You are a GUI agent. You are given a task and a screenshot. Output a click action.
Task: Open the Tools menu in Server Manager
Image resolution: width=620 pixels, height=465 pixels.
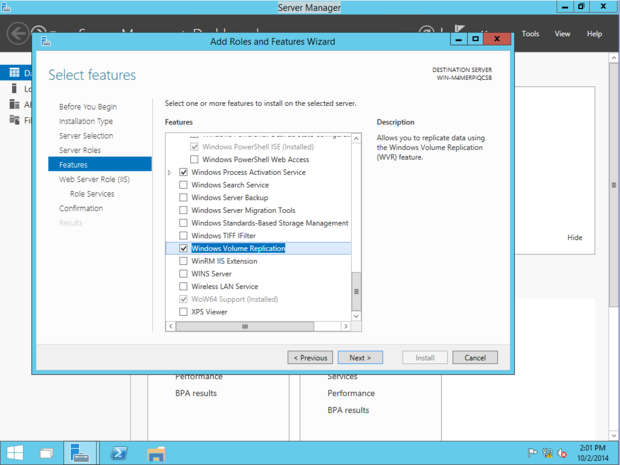530,34
